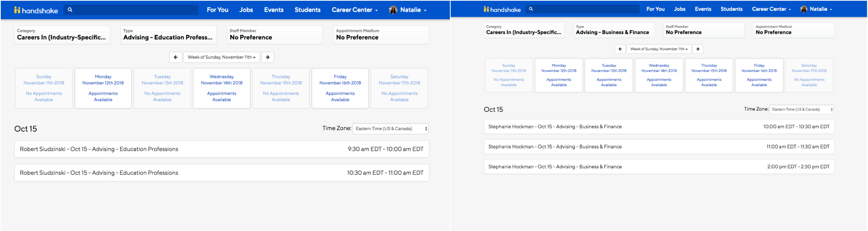Viewport: 868px width, 231px height.
Task: Select Friday November 16th 2018 in right window
Action: [759, 75]
